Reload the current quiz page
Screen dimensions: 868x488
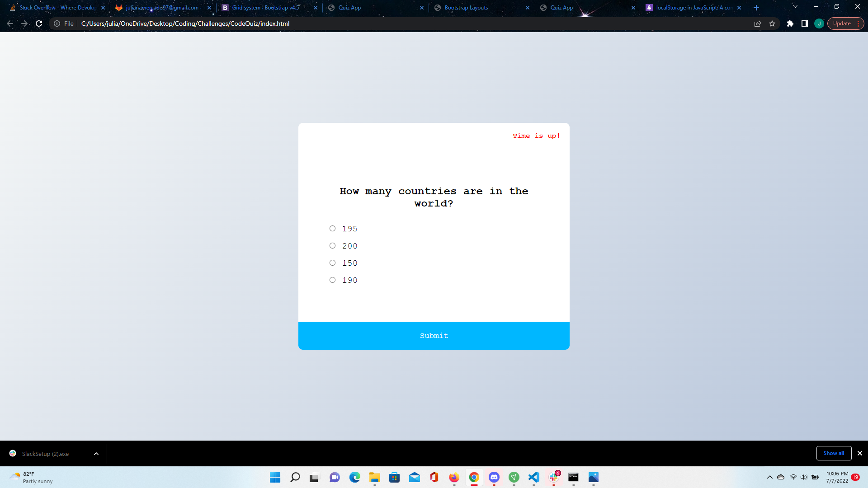[x=39, y=23]
